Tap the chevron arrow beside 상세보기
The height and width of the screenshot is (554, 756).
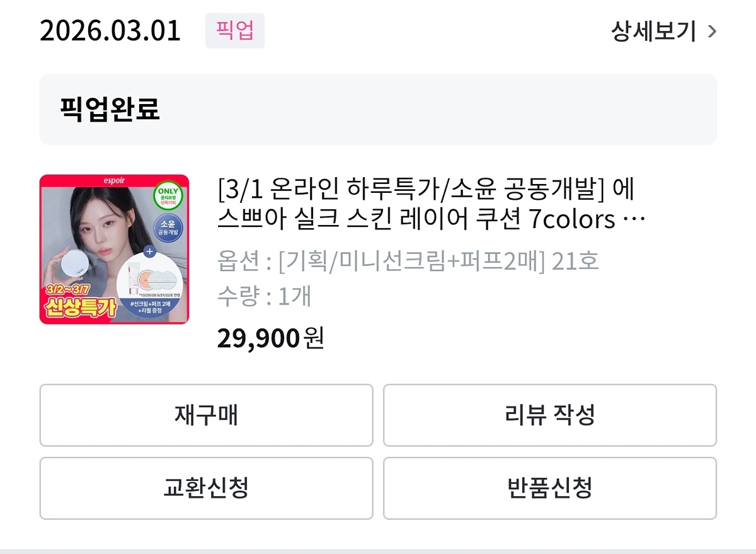(x=712, y=31)
